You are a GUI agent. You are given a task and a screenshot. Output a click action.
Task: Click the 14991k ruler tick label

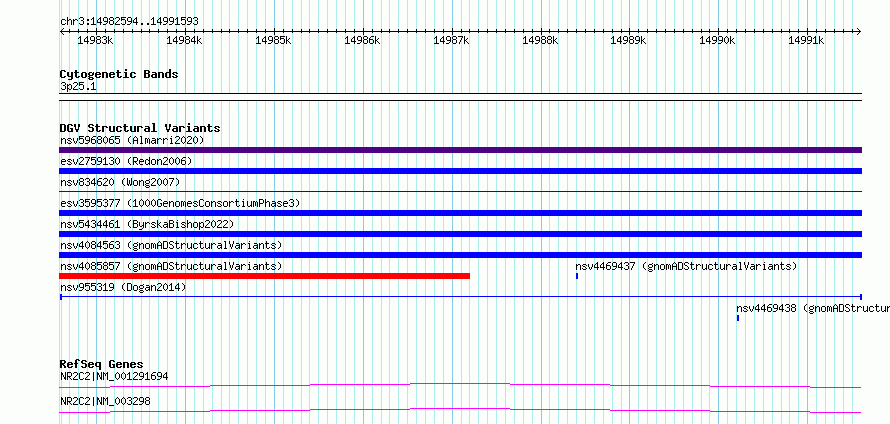tap(807, 40)
